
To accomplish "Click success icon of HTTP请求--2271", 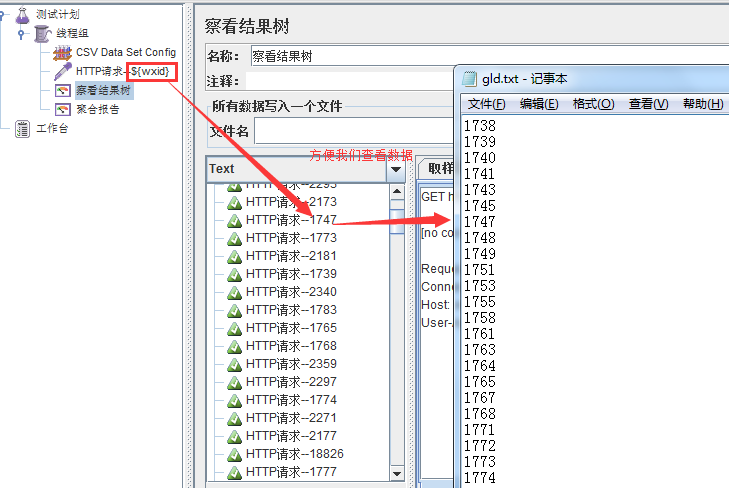I will 234,418.
